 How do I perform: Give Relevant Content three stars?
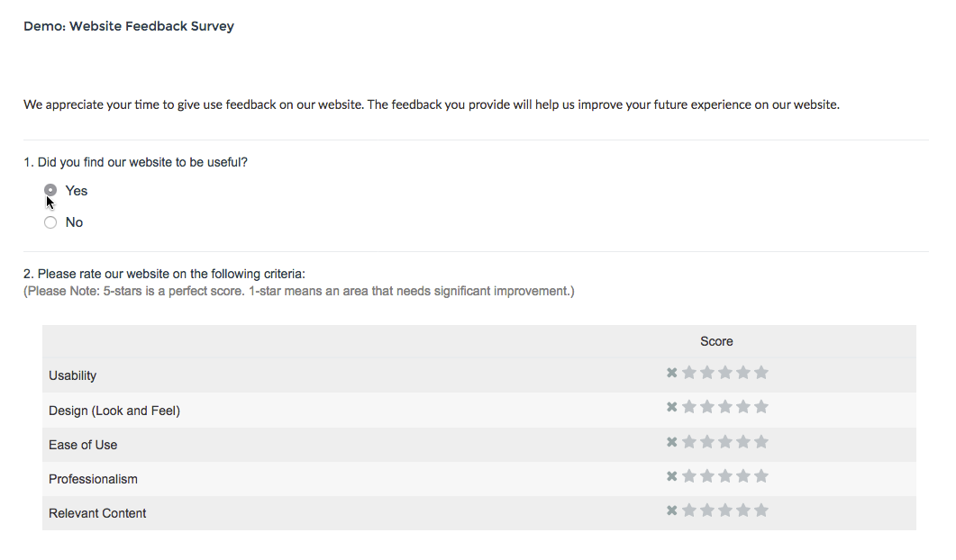point(725,510)
